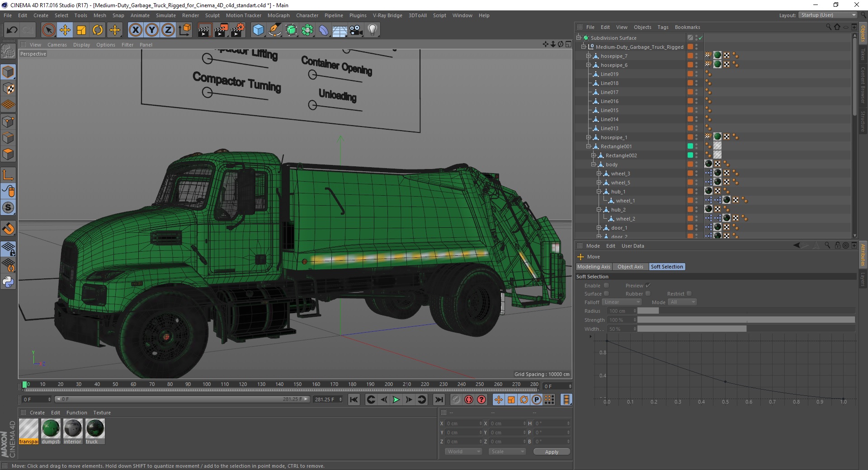Open the MoGraph menu
The height and width of the screenshot is (470, 868).
click(278, 15)
